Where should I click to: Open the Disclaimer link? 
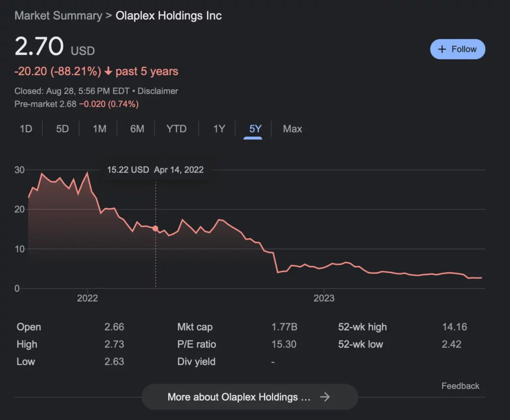(x=157, y=91)
